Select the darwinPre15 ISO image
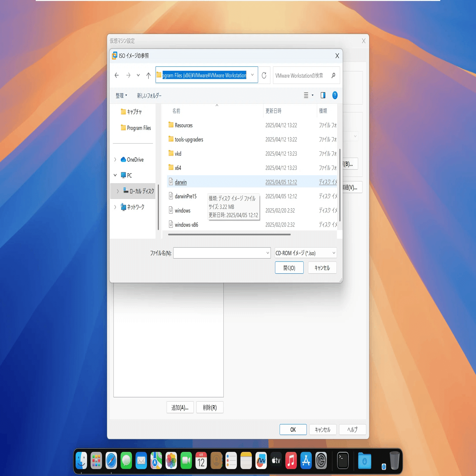 coord(185,196)
